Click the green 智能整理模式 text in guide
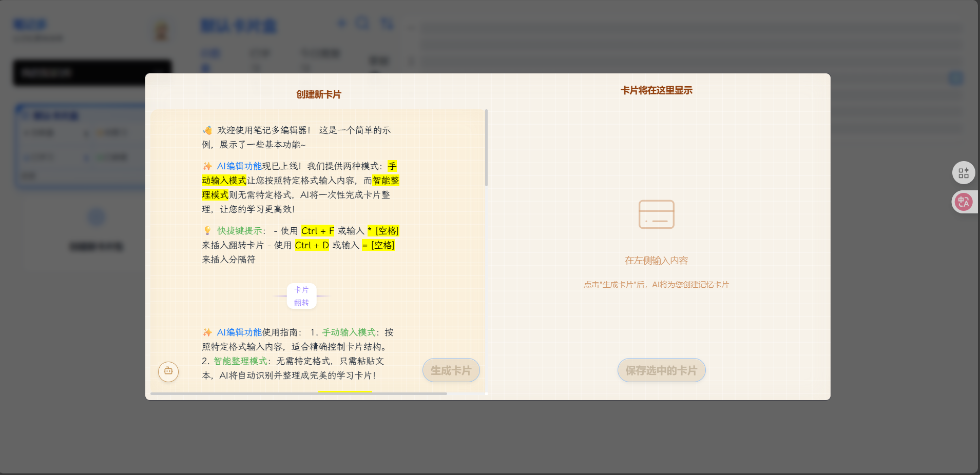980x475 pixels. [240, 361]
